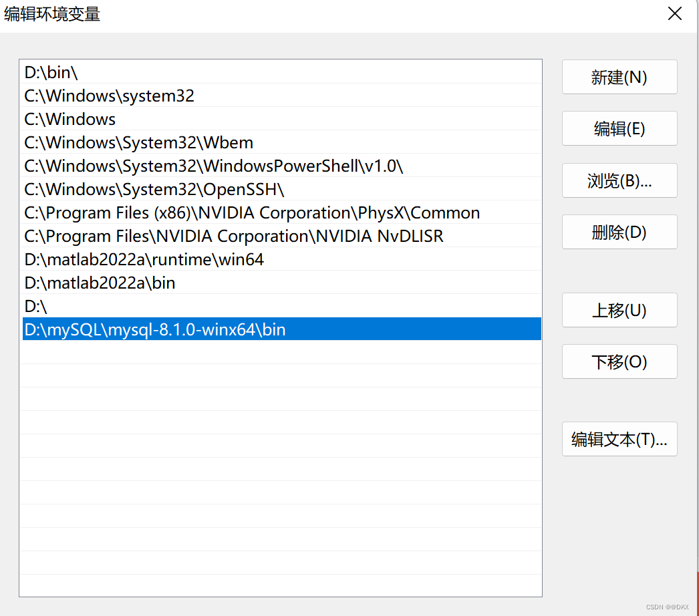Image resolution: width=699 pixels, height=616 pixels.
Task: Click the 删除(D) button
Action: 619,232
